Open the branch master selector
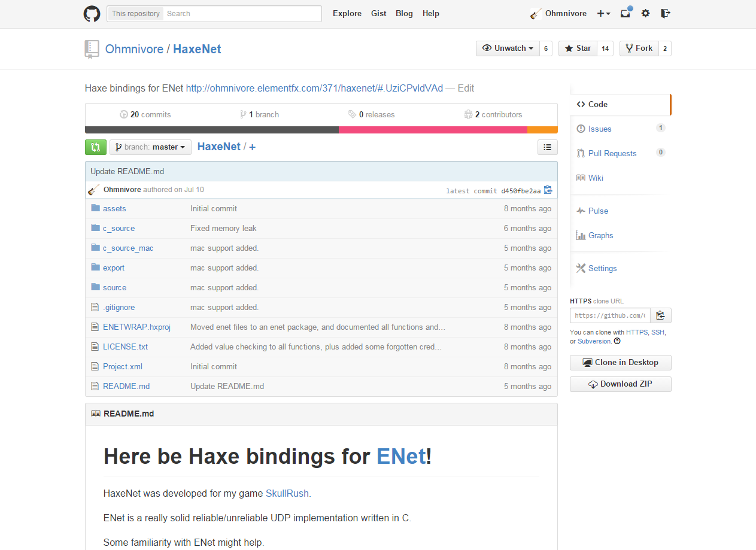 150,147
